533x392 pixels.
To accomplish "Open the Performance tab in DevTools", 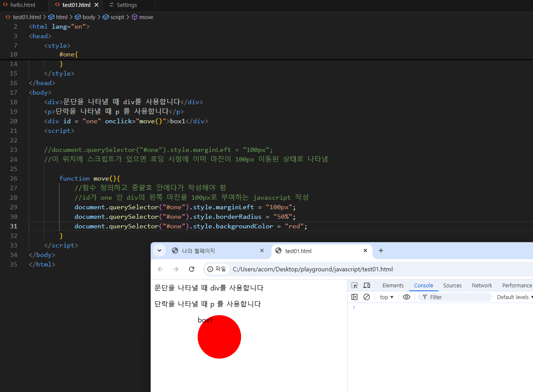I will click(517, 285).
